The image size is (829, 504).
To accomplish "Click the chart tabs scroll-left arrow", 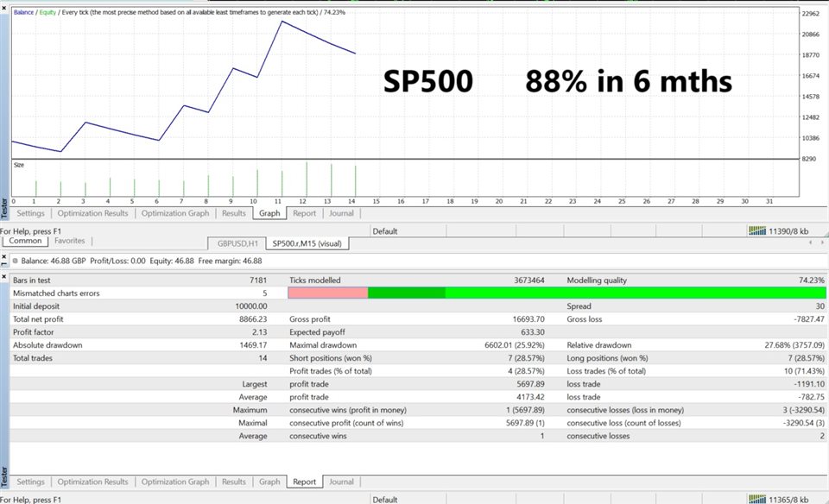I will pyautogui.click(x=811, y=243).
